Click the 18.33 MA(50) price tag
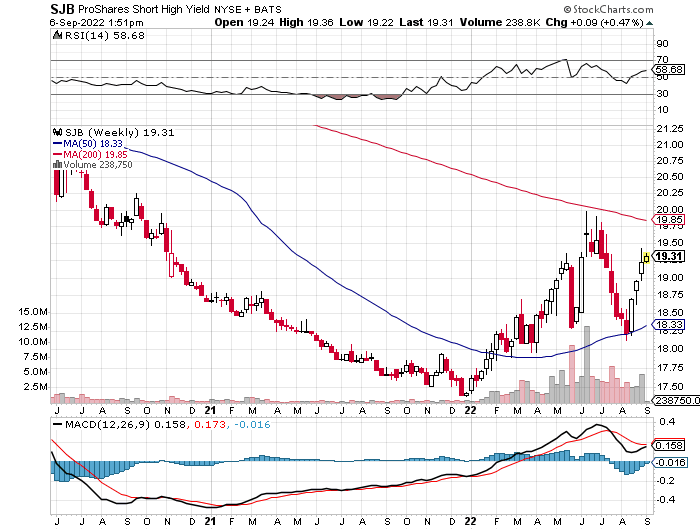Image resolution: width=700 pixels, height=530 pixels. pyautogui.click(x=669, y=325)
